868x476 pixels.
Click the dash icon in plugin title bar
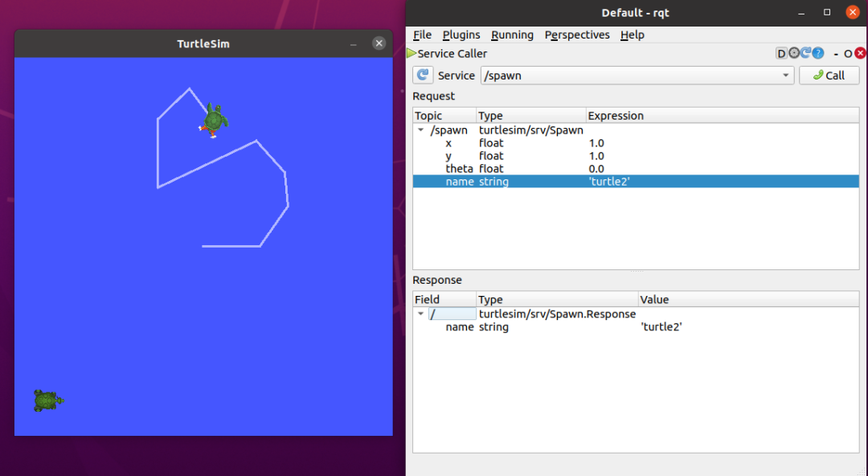coord(836,54)
